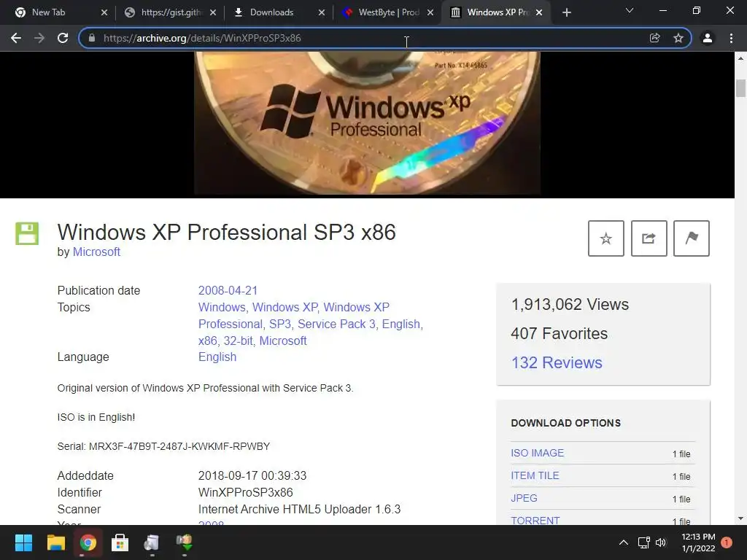Favorite this item with the star button
747x560 pixels.
coord(606,238)
